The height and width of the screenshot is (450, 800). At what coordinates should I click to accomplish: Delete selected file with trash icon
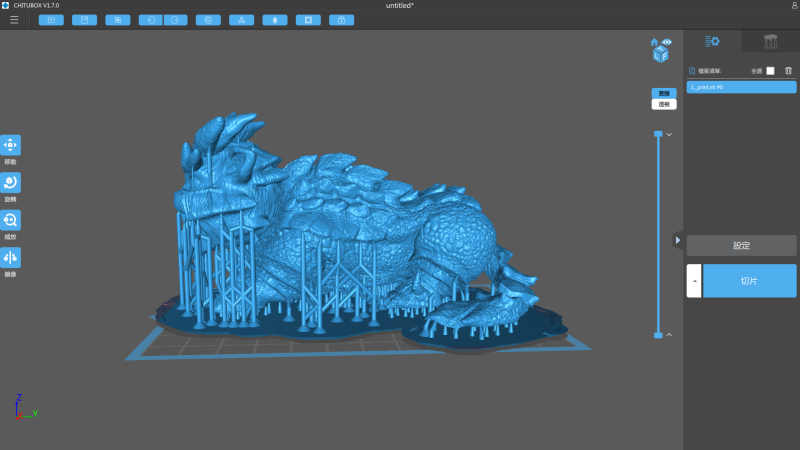pos(788,71)
